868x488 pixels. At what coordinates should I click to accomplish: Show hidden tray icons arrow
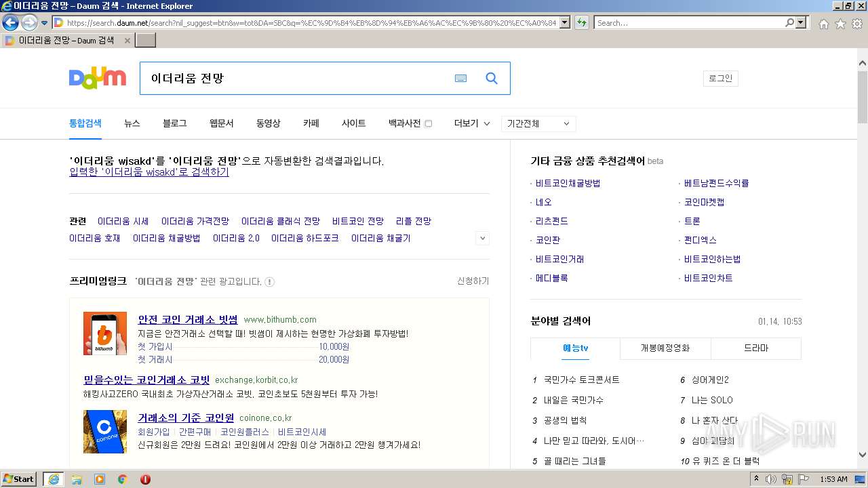756,479
